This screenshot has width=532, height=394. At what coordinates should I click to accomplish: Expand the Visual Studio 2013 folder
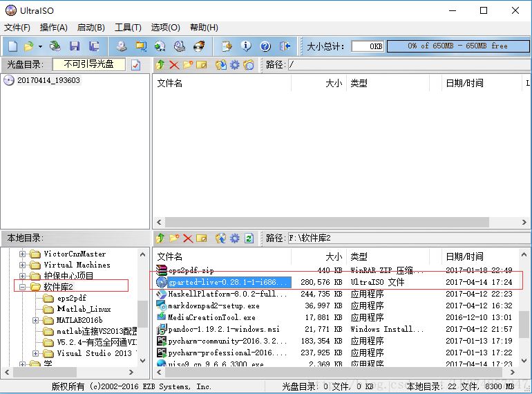click(35, 353)
